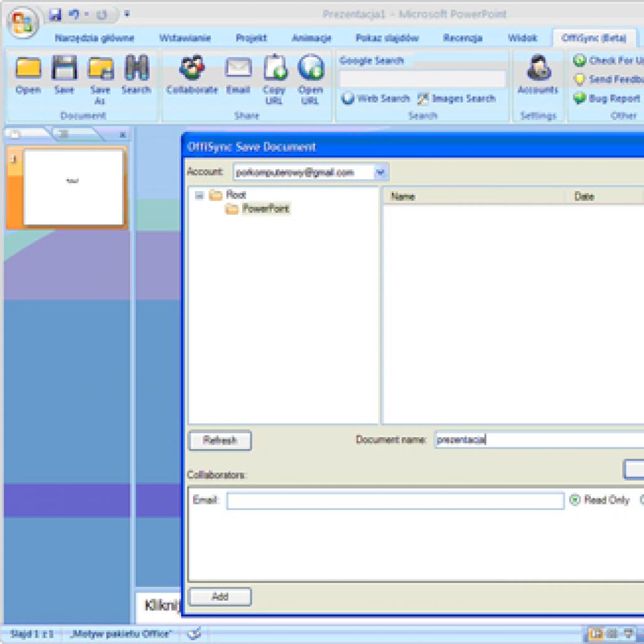Click inside the Google Search box
Viewport: 644px width, 644px height.
point(423,79)
